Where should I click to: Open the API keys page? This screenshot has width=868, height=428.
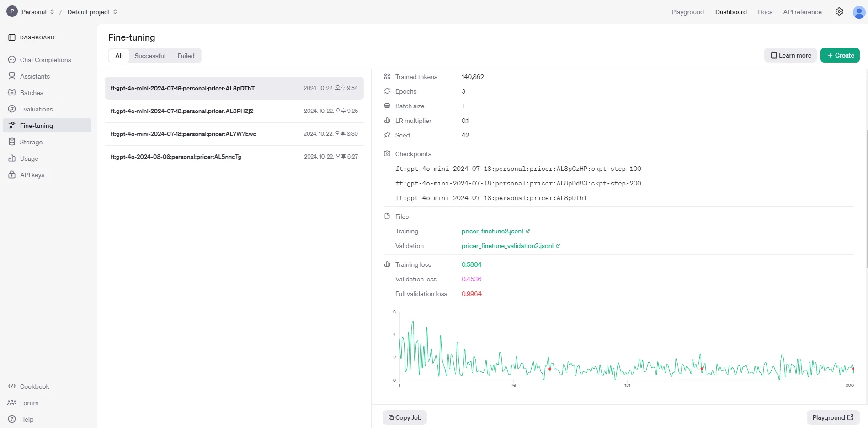coord(32,175)
